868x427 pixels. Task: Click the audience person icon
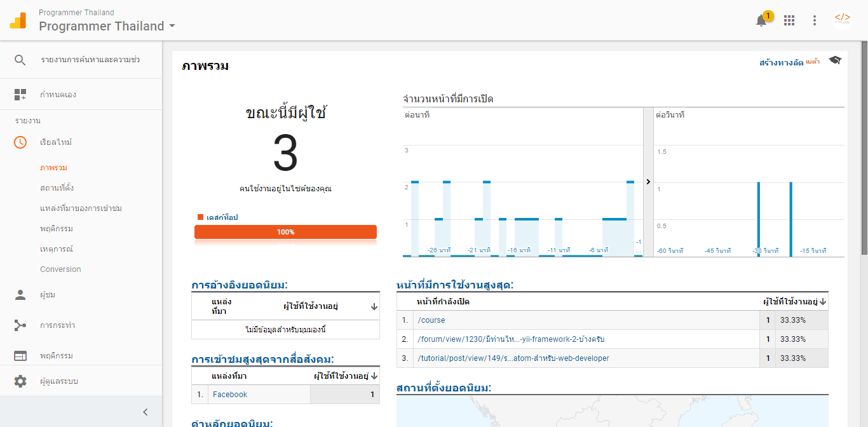pos(20,295)
